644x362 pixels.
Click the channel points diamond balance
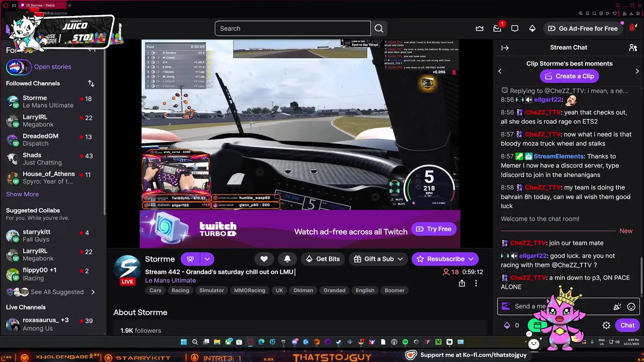pos(511,325)
